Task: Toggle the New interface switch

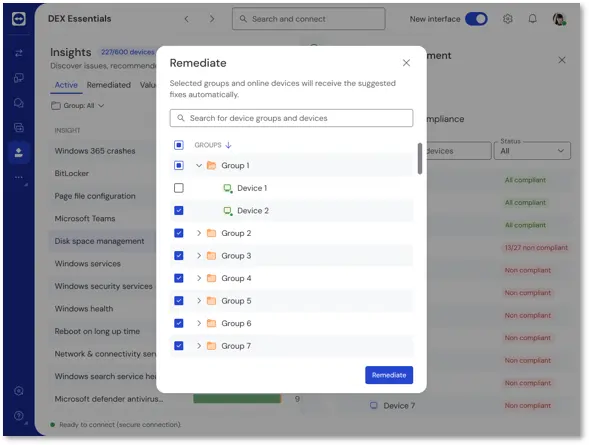Action: click(x=476, y=19)
